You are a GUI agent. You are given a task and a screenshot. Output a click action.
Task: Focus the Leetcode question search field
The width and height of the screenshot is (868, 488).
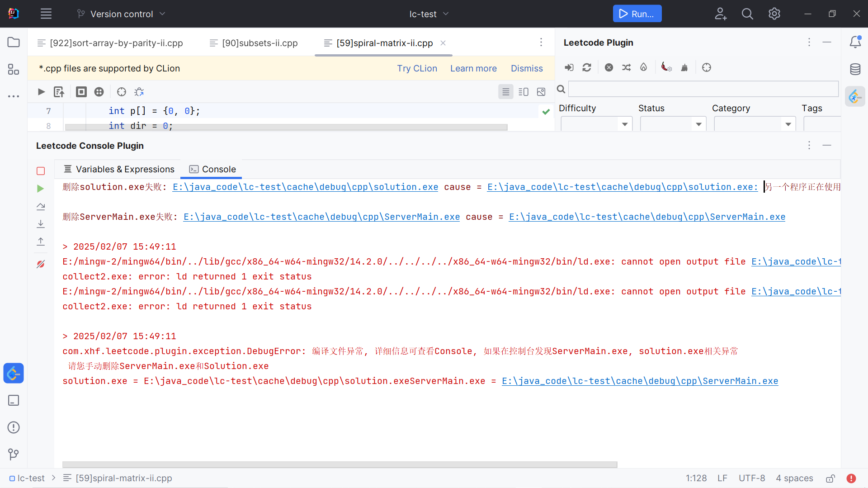point(703,89)
